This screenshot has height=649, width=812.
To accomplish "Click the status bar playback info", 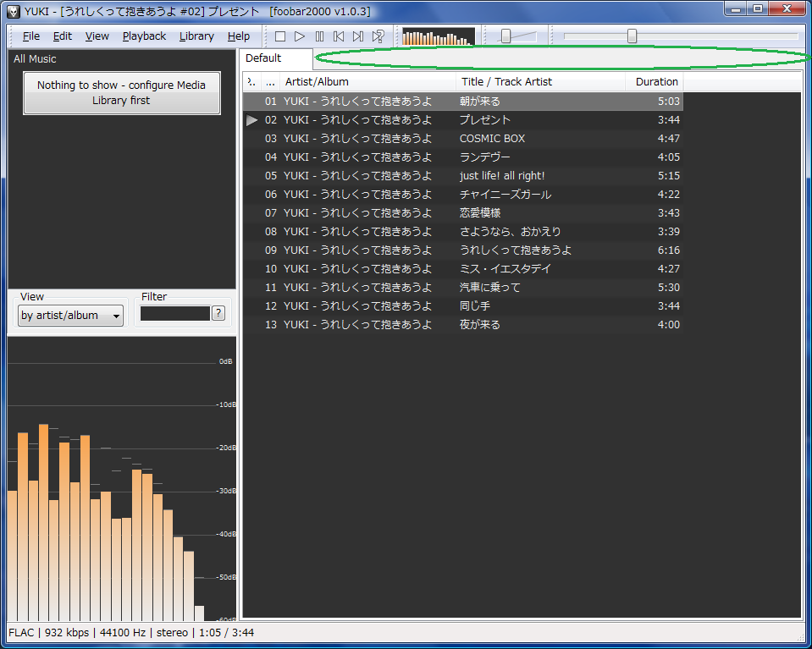I will tap(131, 632).
